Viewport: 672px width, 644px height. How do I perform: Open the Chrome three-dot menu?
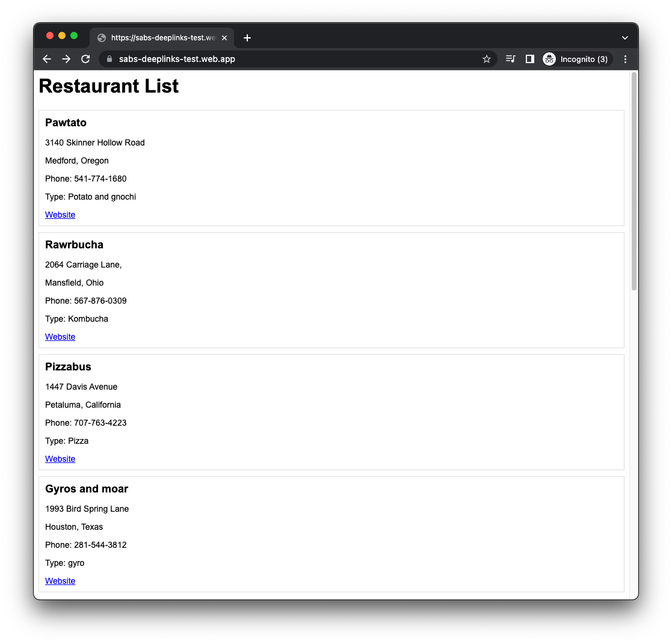625,59
